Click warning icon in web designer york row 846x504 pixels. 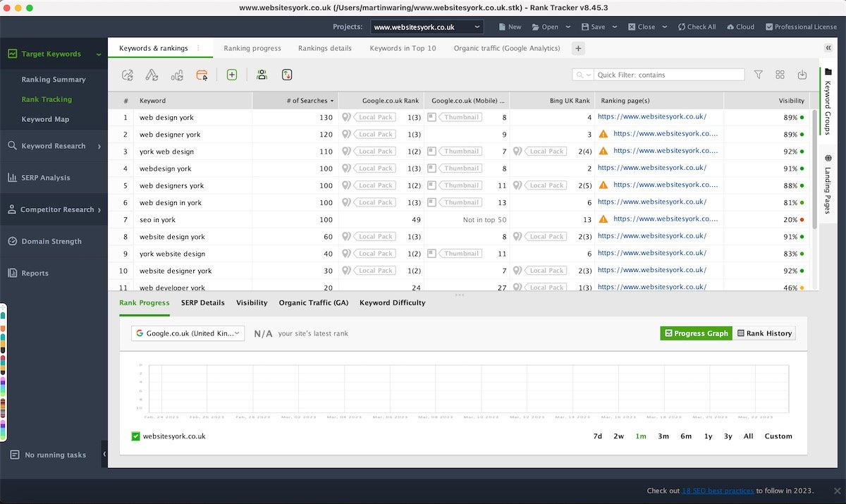603,134
